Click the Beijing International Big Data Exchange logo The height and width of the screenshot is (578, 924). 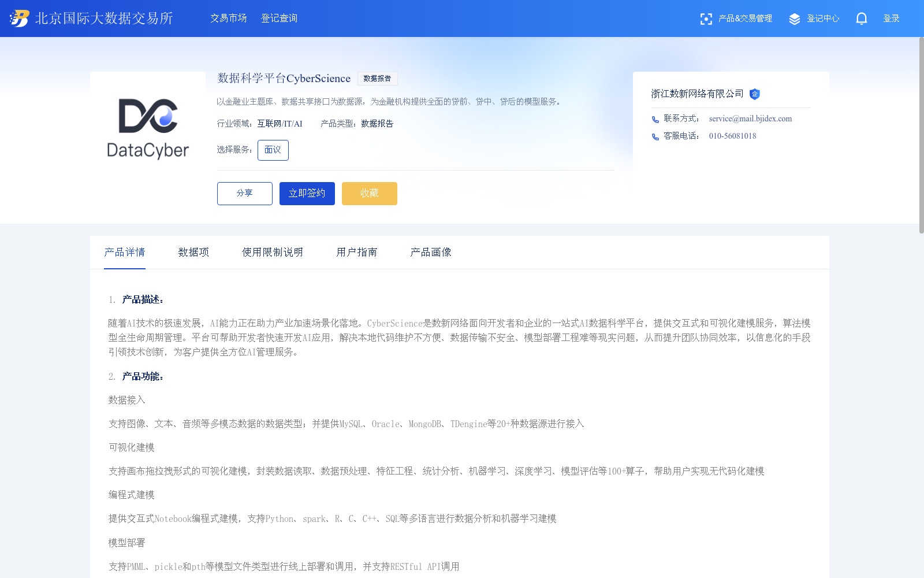click(x=20, y=18)
